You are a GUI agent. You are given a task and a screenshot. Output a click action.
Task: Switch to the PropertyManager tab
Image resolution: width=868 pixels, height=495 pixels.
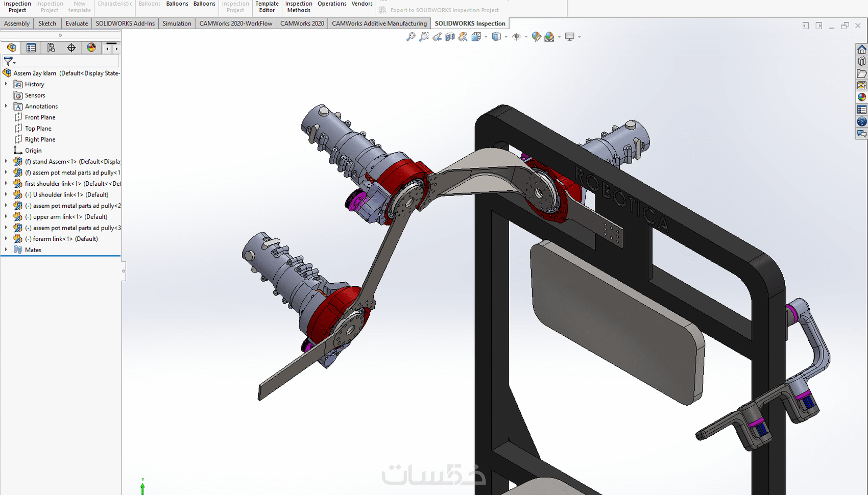pyautogui.click(x=31, y=47)
